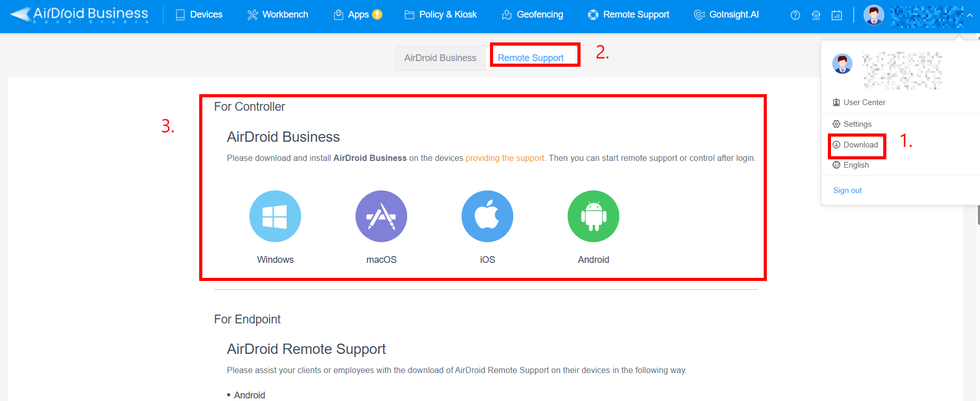
Task: Click the Sign out link
Action: pos(848,190)
